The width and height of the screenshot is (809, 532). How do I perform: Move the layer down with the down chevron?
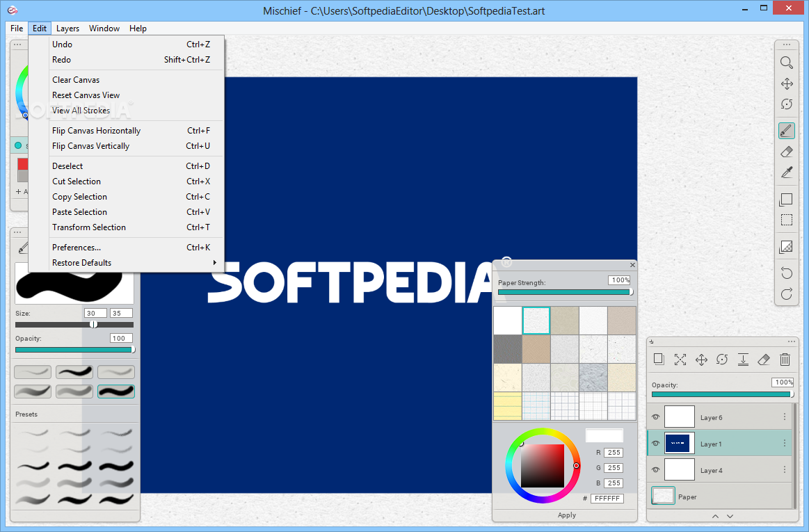pos(730,516)
